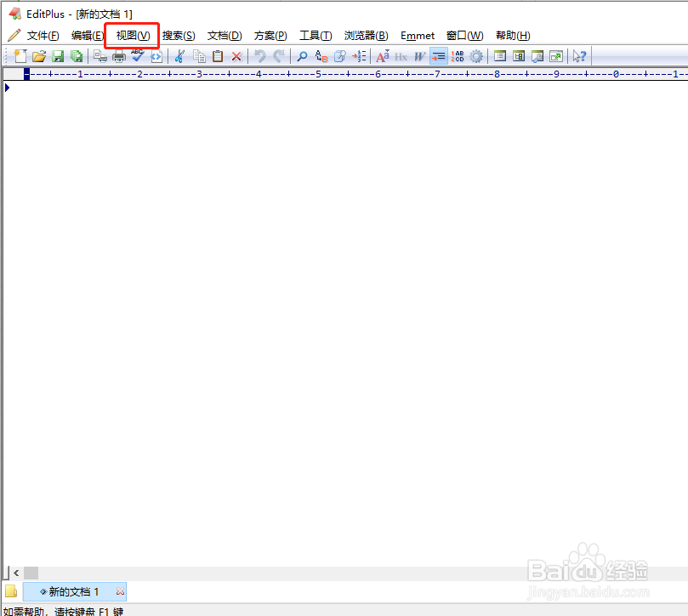Open the 视图(V) menu
This screenshot has height=616, width=688.
(131, 36)
